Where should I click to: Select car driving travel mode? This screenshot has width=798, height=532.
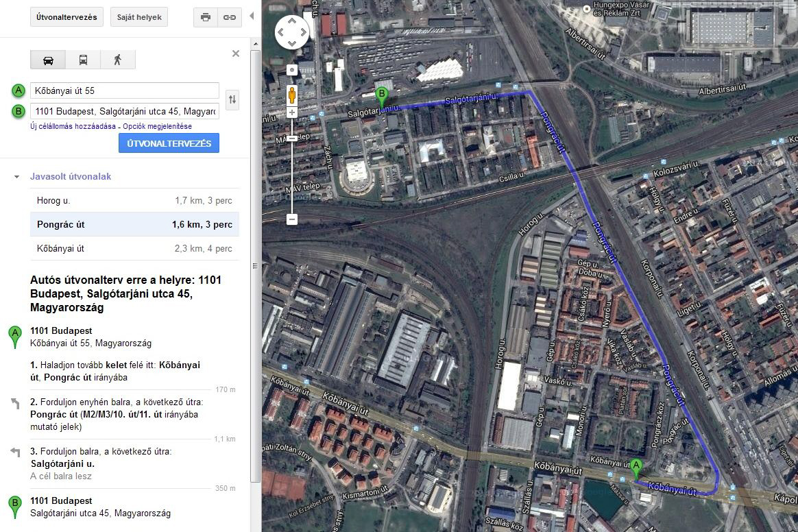pyautogui.click(x=48, y=60)
